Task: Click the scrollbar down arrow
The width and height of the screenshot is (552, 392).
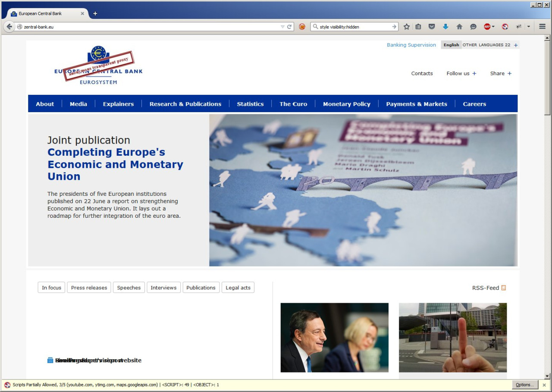Action: click(x=548, y=376)
